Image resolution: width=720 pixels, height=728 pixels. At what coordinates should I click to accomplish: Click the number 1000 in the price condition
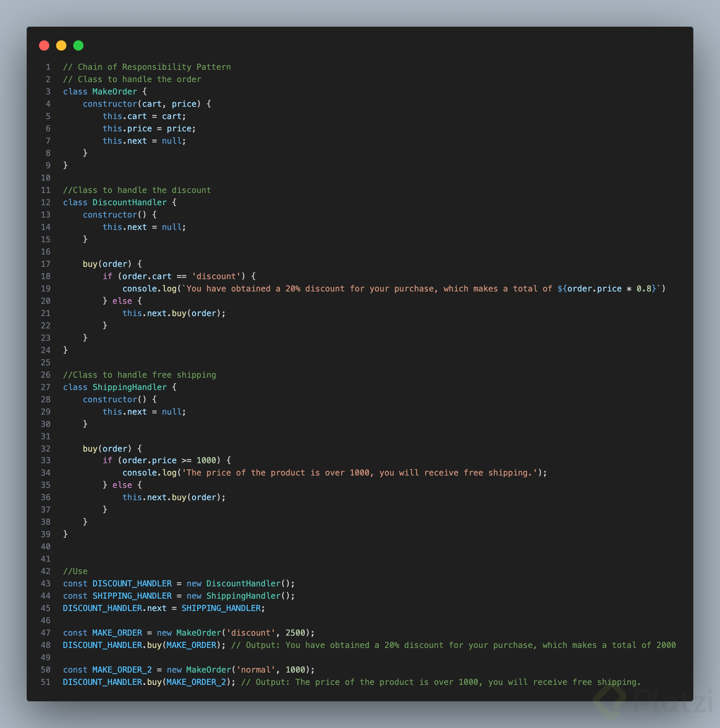[x=206, y=460]
